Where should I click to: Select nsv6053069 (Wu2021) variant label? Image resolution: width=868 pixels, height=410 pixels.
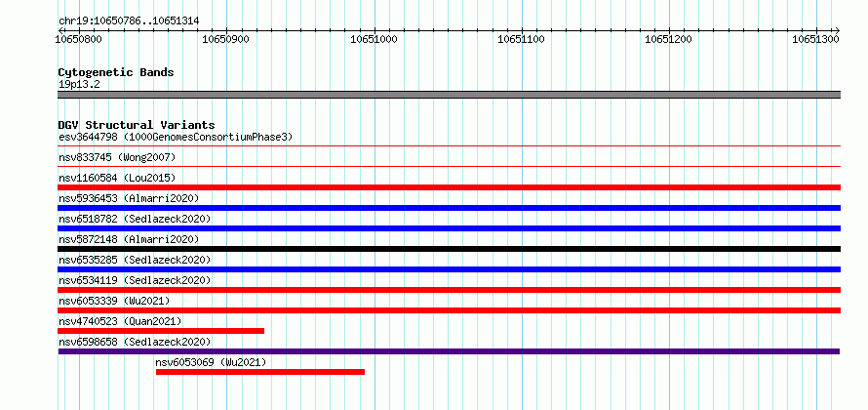[x=211, y=362]
